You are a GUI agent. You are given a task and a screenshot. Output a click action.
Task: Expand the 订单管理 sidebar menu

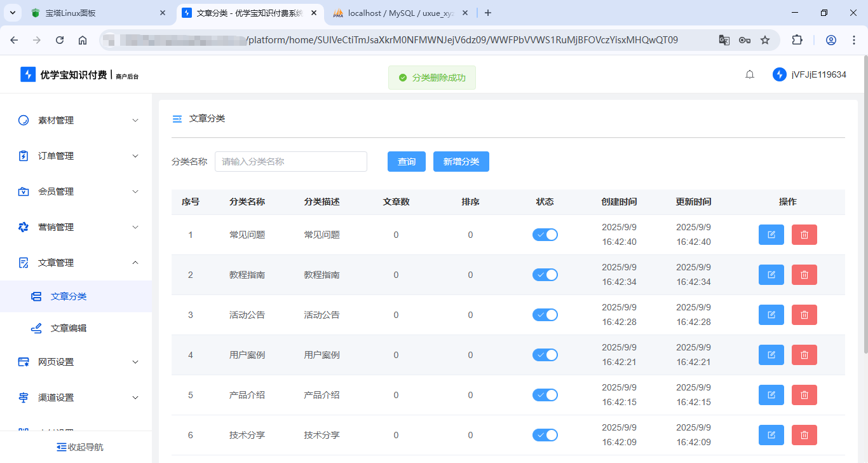pyautogui.click(x=76, y=156)
